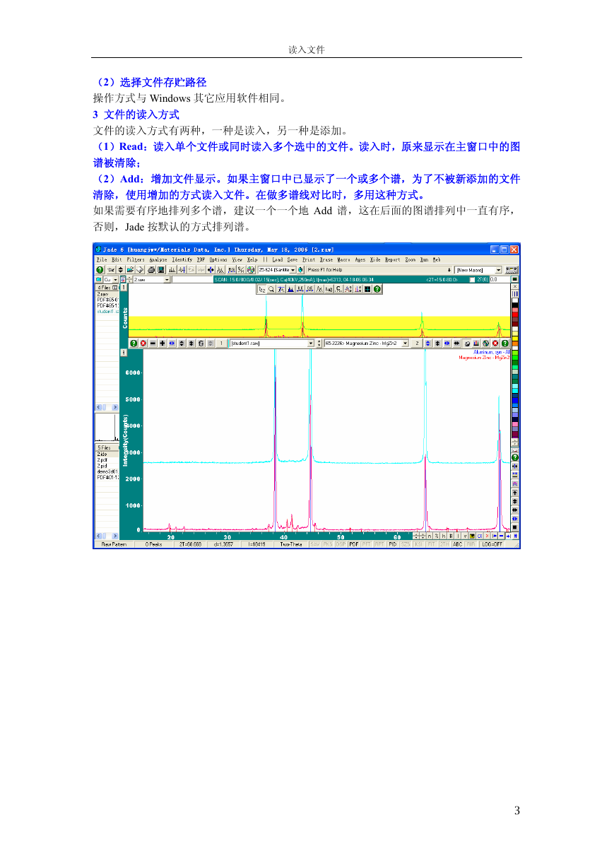Toggle the checkbox beside 2T(0)

point(473,280)
